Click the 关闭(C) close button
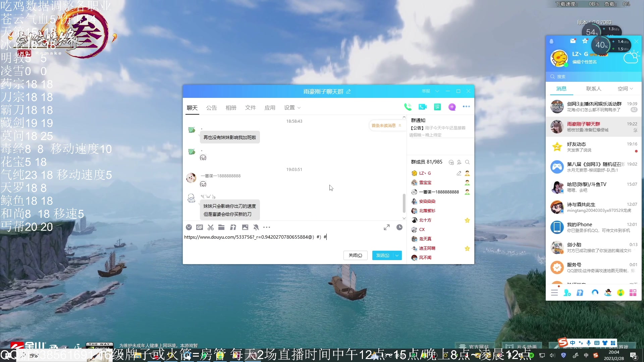 click(x=355, y=255)
